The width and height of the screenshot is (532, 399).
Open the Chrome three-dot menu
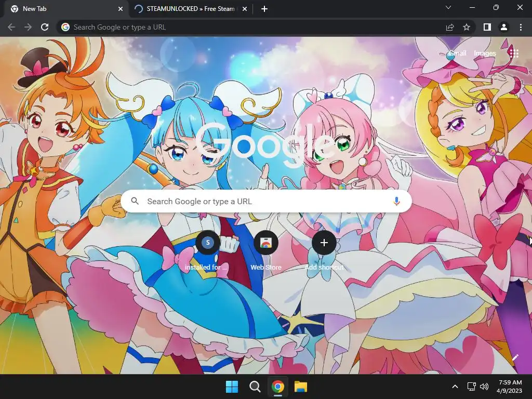click(x=521, y=27)
